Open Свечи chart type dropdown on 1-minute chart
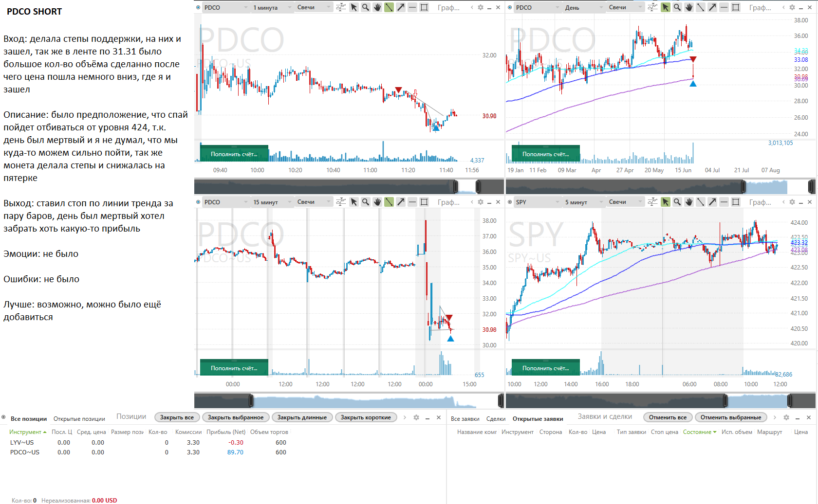The image size is (818, 504). 314,7
